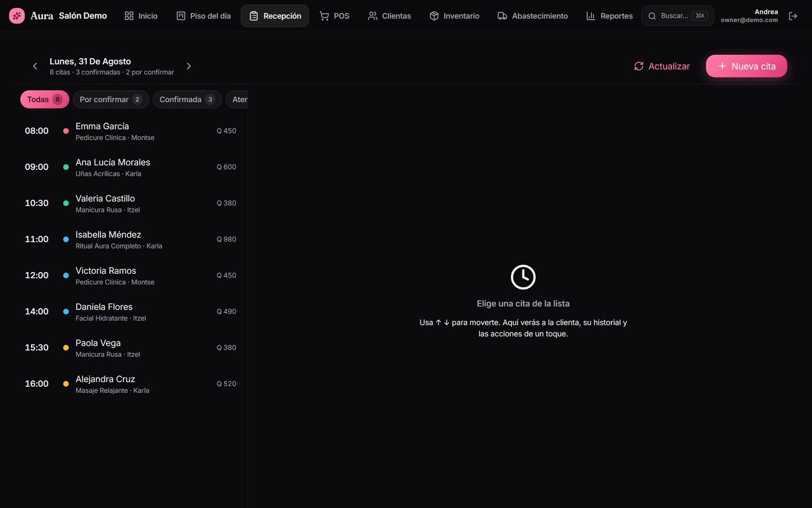Click the Clientas people icon
The height and width of the screenshot is (508, 812).
[373, 16]
